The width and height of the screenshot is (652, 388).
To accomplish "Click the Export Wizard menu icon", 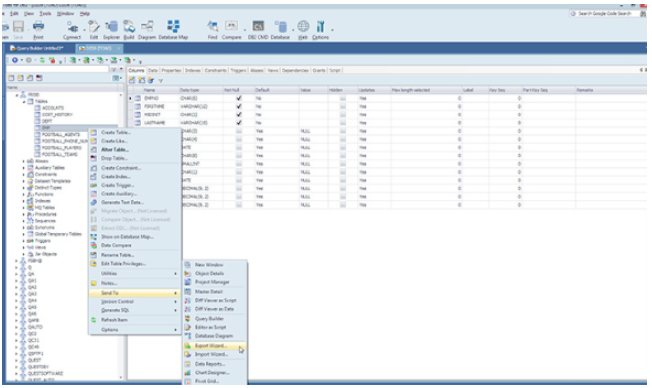I will pyautogui.click(x=188, y=346).
